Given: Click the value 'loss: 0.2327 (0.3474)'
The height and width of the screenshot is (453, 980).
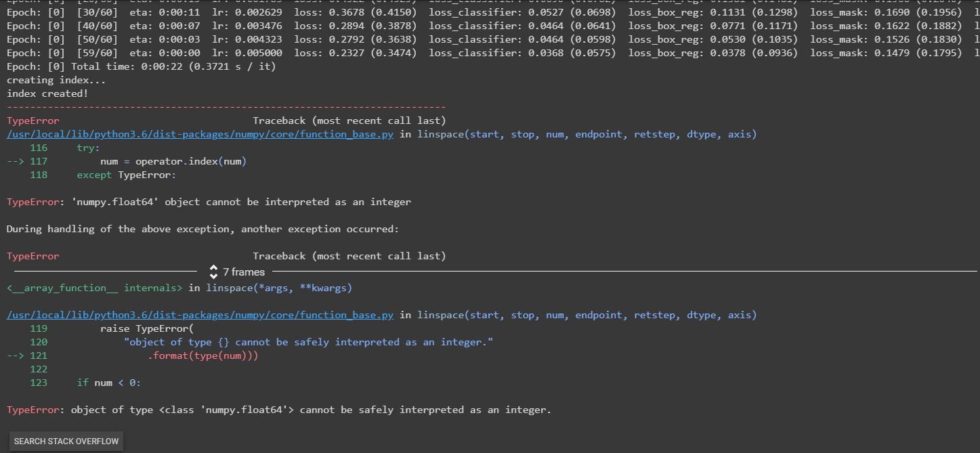Looking at the screenshot, I should (x=356, y=53).
